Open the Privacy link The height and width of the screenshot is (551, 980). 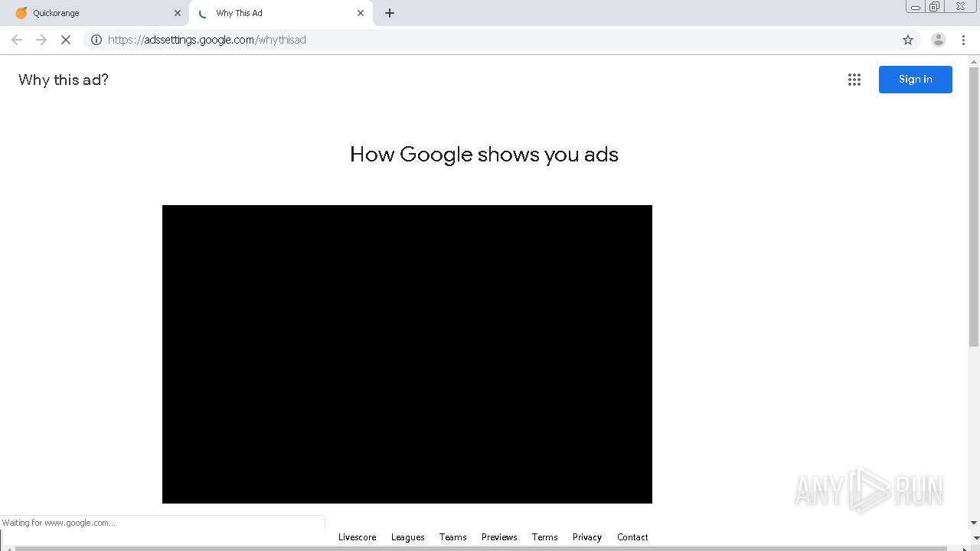587,537
